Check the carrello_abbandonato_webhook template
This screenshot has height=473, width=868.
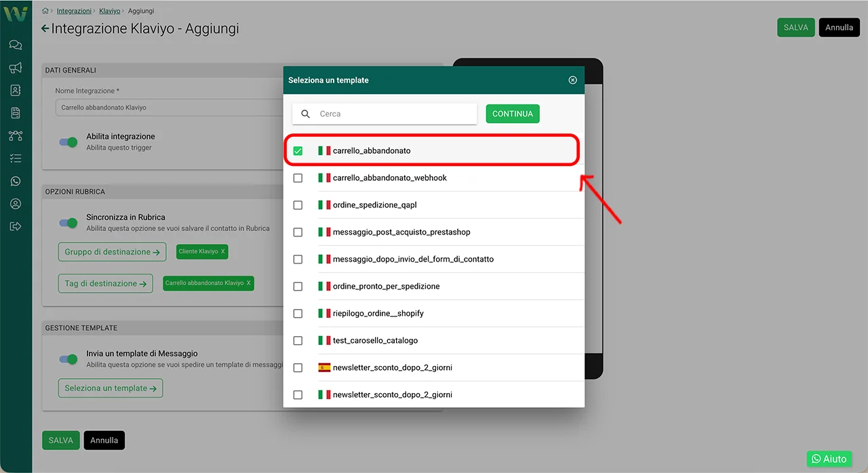[x=298, y=178]
